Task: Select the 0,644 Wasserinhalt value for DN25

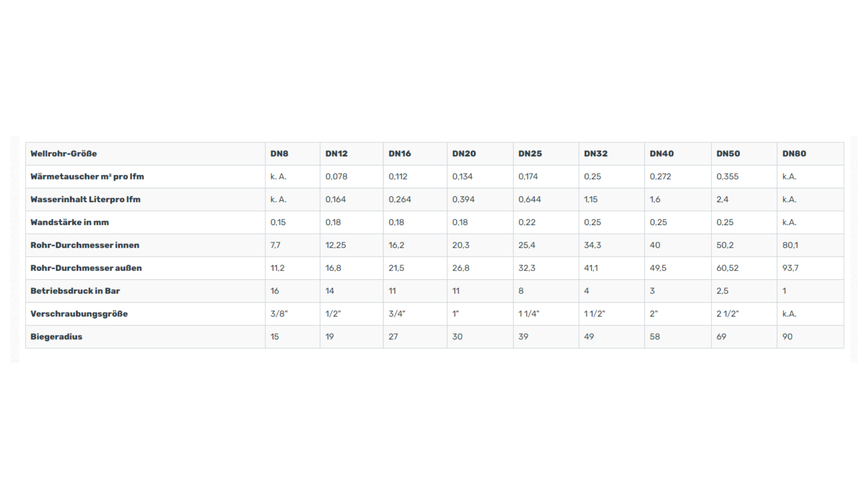Action: coord(529,199)
